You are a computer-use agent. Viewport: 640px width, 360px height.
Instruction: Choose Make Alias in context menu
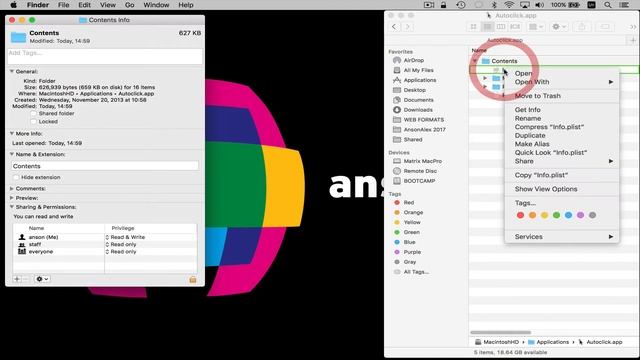point(562,144)
